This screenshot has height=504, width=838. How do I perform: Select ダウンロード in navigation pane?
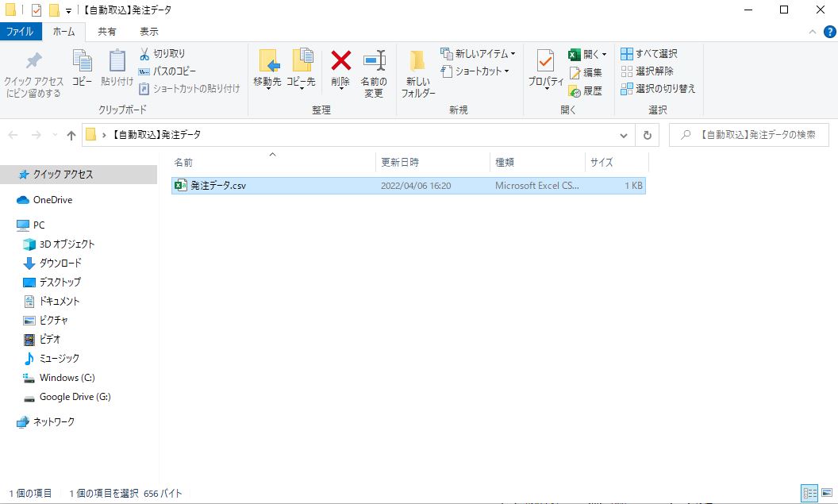60,263
